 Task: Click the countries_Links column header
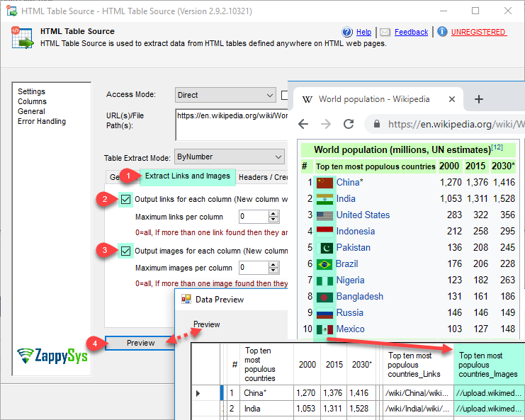(418, 365)
